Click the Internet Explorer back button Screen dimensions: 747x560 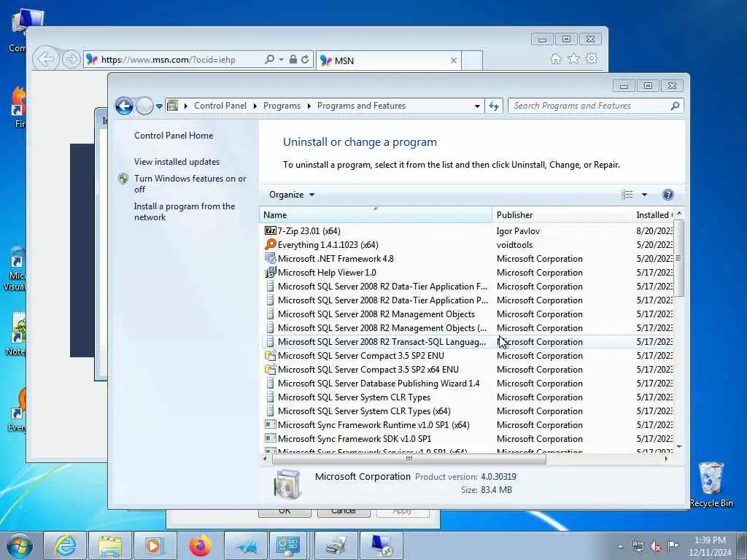point(46,60)
